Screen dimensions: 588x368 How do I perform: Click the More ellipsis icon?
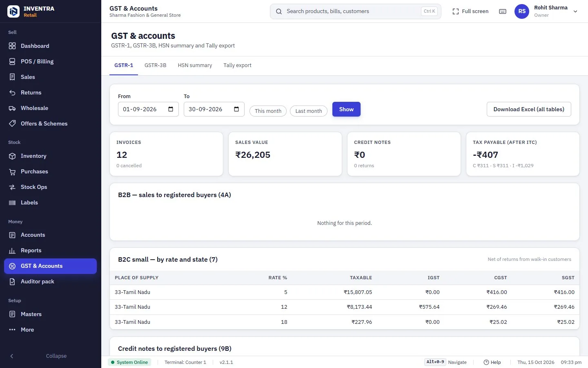coord(12,330)
